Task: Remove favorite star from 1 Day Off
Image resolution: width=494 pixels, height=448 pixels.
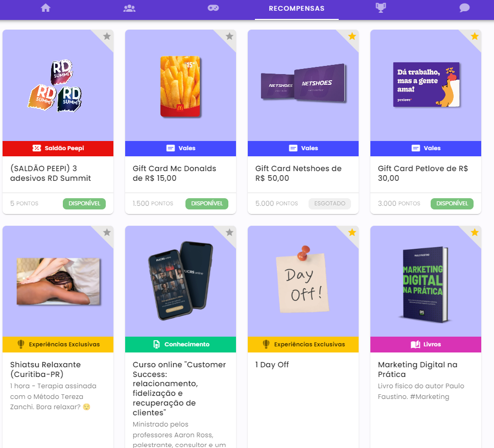Action: pyautogui.click(x=352, y=232)
